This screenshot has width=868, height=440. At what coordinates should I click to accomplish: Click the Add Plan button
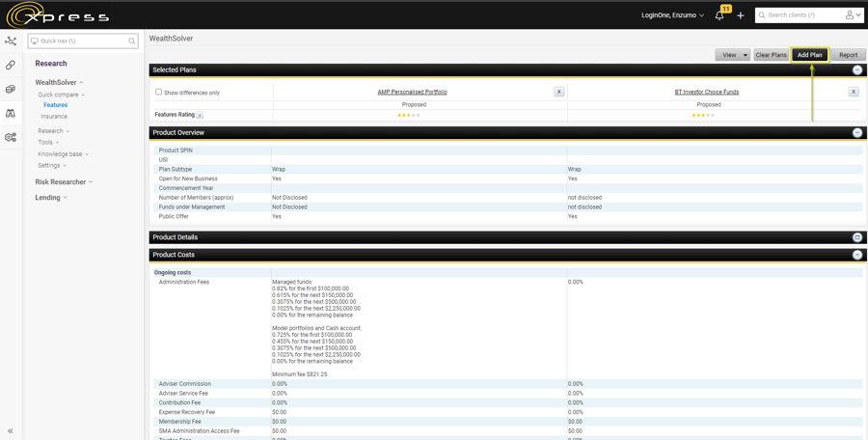pyautogui.click(x=809, y=55)
